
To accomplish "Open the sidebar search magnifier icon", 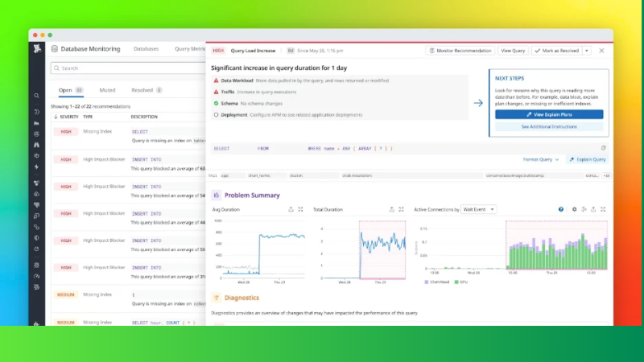I will (37, 96).
